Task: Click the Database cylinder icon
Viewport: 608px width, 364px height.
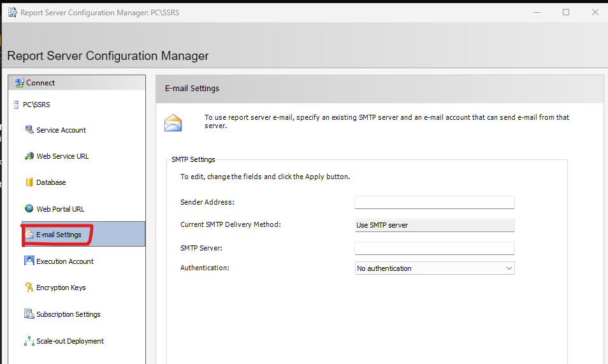Action: click(x=29, y=182)
